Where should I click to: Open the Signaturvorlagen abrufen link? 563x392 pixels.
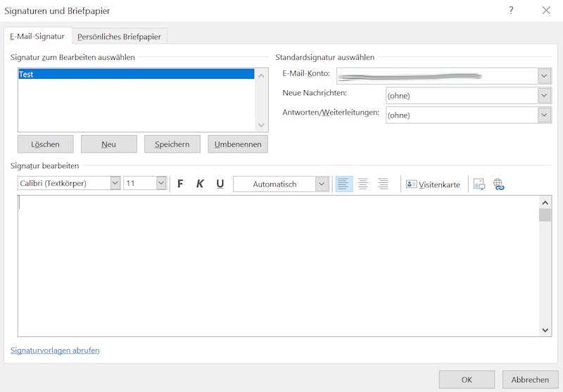[55, 350]
